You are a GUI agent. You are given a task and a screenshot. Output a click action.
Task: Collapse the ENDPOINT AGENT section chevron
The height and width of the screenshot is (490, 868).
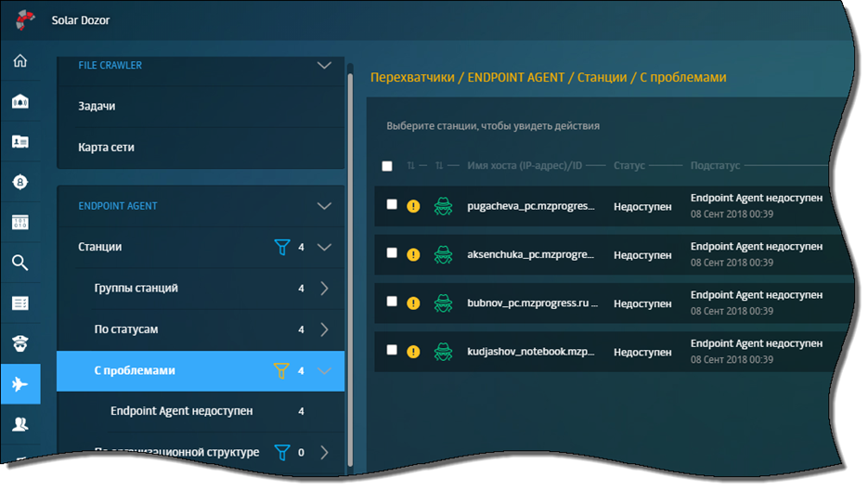[324, 206]
